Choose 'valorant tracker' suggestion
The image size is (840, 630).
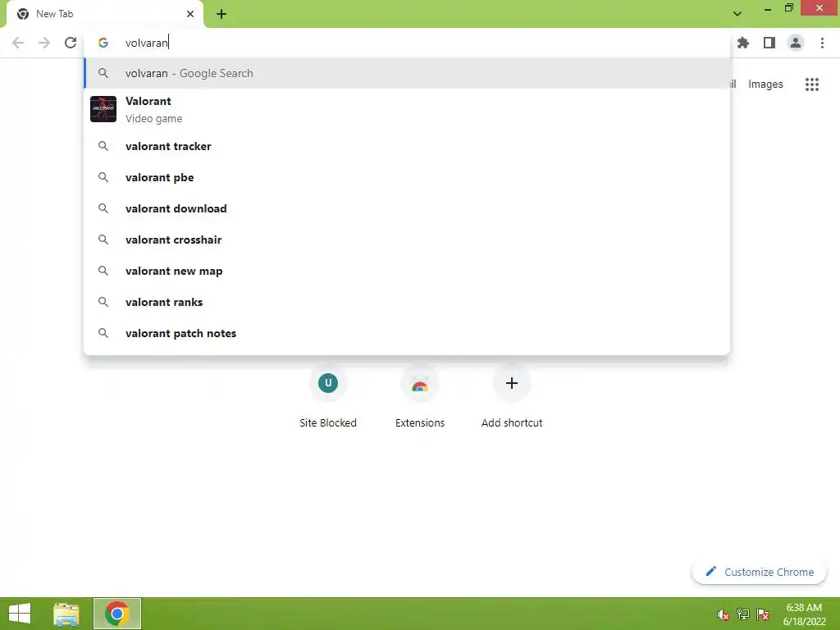coord(407,146)
